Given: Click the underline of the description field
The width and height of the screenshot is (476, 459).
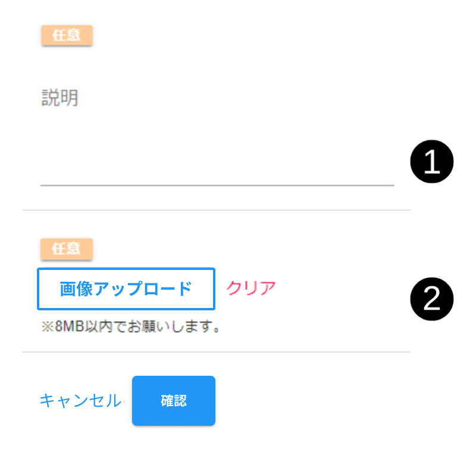Looking at the screenshot, I should click(217, 185).
